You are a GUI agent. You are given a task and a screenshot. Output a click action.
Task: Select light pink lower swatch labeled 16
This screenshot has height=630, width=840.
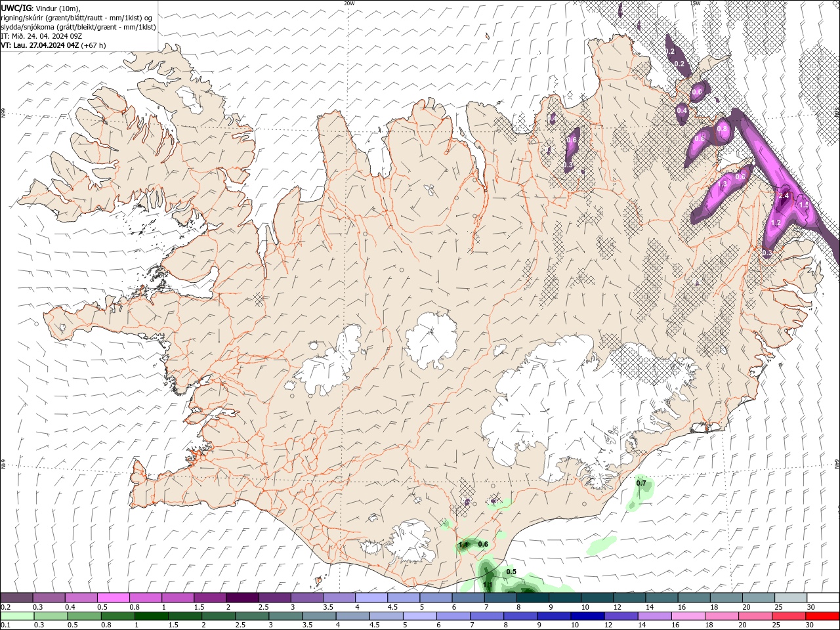(x=688, y=616)
